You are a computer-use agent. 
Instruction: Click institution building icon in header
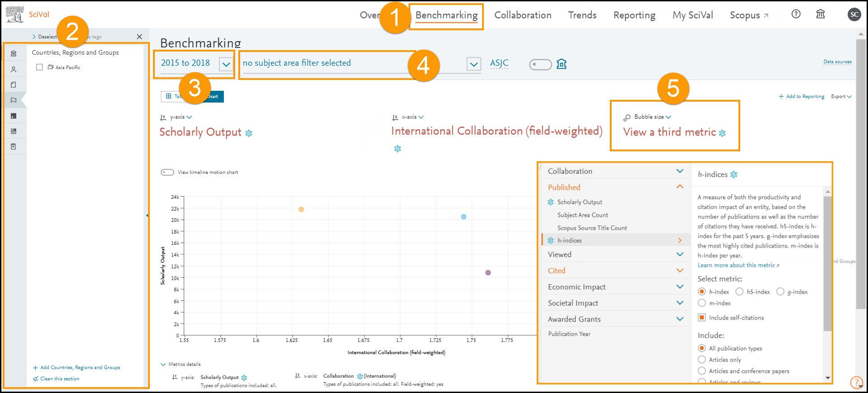tap(820, 14)
